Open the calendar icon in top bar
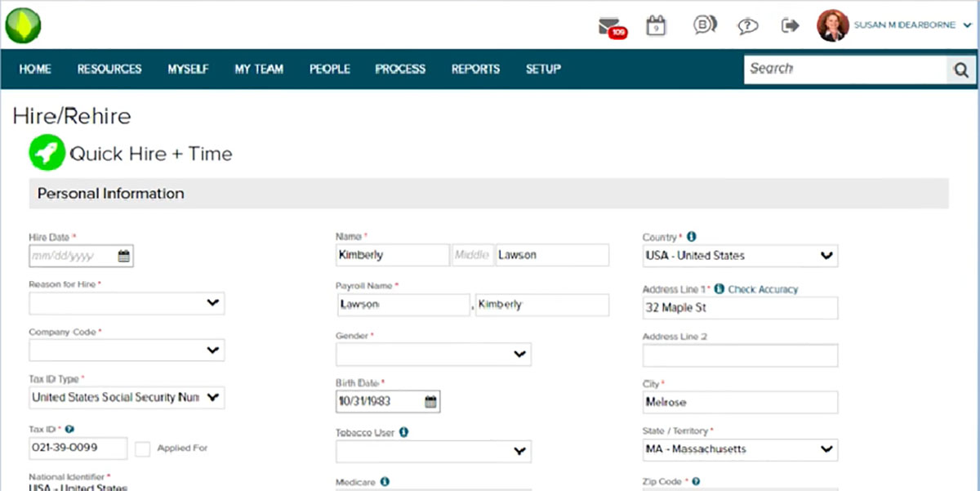The image size is (980, 491). [656, 25]
